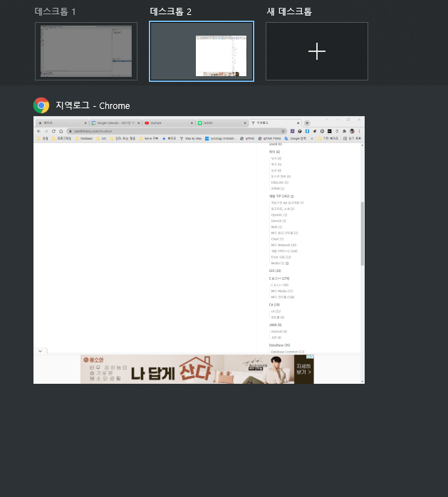
Task: Select the Google Calendar tab in Chrome preview
Action: (x=115, y=123)
